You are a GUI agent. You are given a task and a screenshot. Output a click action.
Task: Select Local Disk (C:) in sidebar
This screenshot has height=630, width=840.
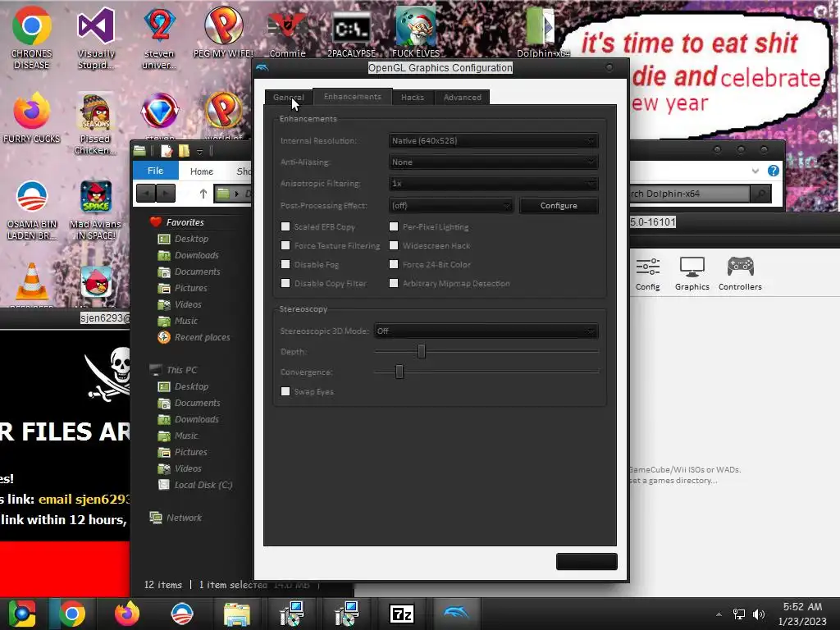(195, 485)
